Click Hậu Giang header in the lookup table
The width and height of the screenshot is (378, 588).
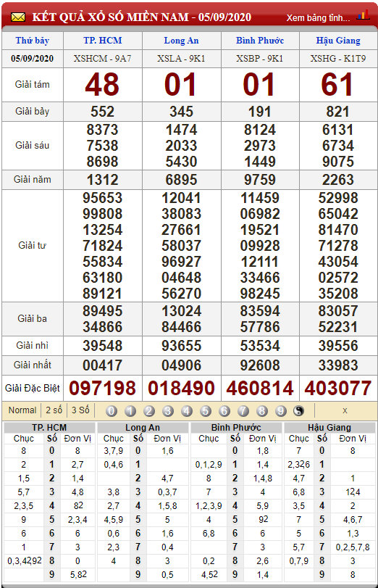329,428
